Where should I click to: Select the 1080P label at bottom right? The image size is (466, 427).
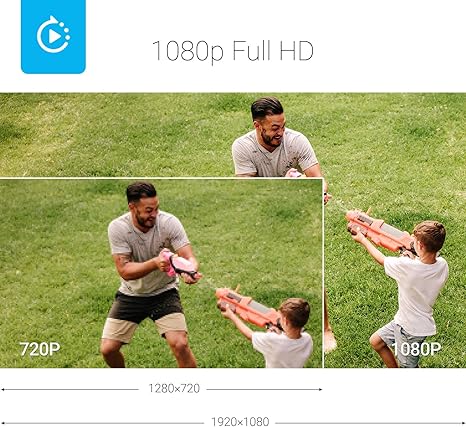pos(416,349)
